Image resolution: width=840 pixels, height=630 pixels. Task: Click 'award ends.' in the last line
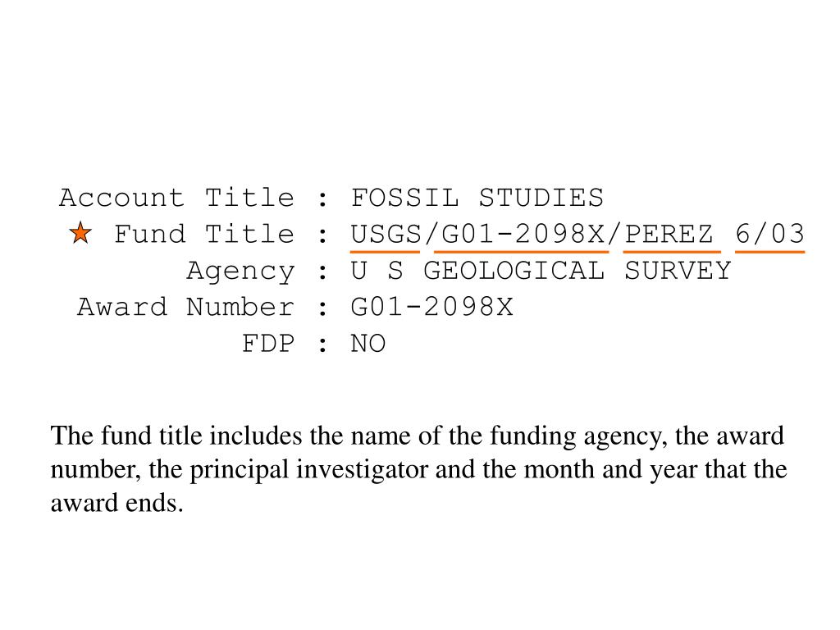[116, 504]
